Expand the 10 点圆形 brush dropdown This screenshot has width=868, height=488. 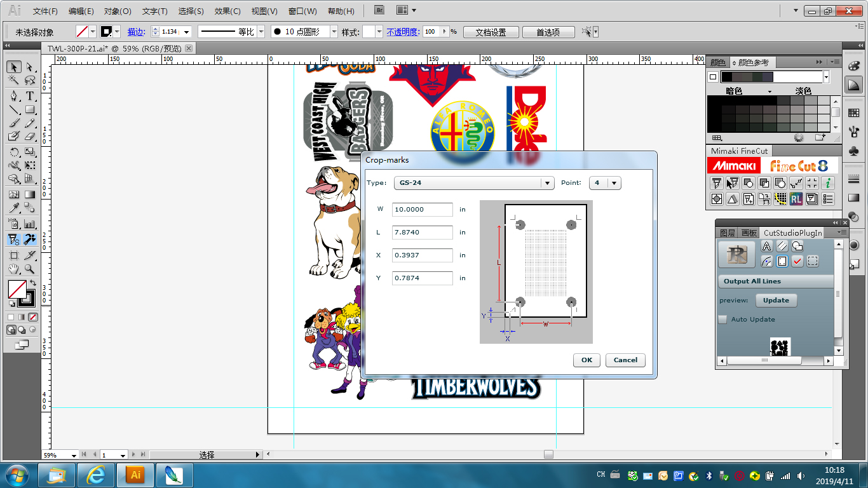[334, 32]
